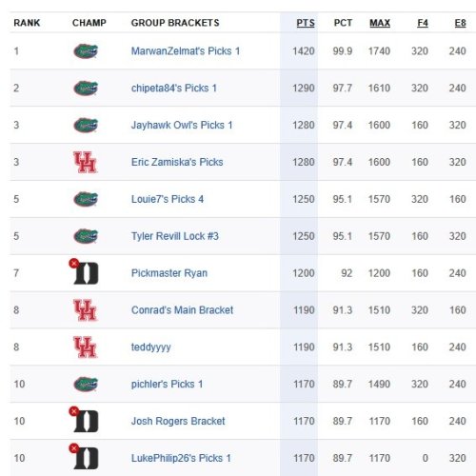The height and width of the screenshot is (476, 476).
Task: Click the Houston logo in the teddyyyy row
Action: coord(85,347)
